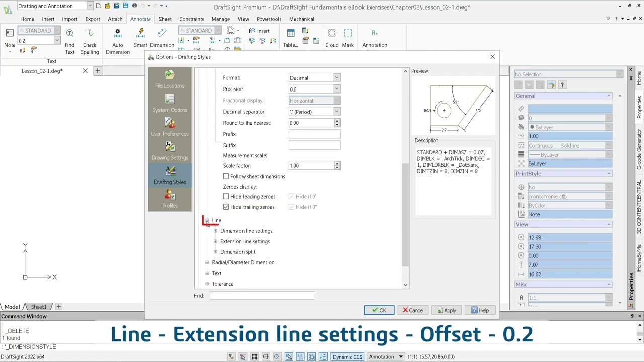Start the Auto Dimension tool
Image resolution: width=644 pixels, height=362 pixels.
point(117,41)
